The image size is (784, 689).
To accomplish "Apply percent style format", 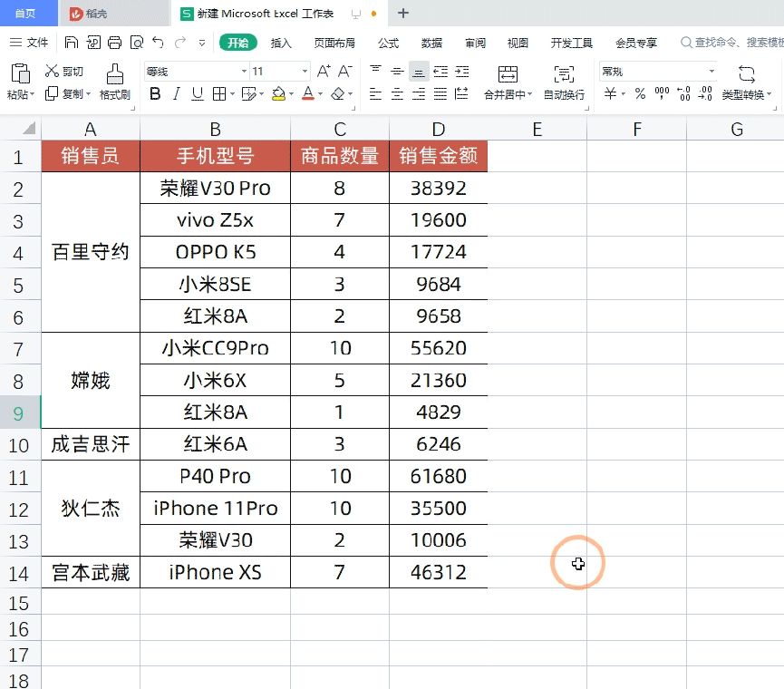I will (640, 93).
